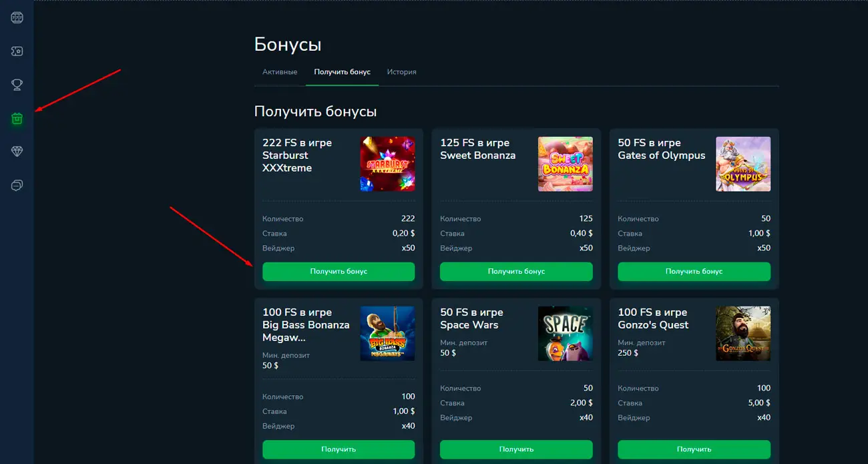Open support chat via the speech bubble icon
The image size is (868, 464).
[17, 185]
